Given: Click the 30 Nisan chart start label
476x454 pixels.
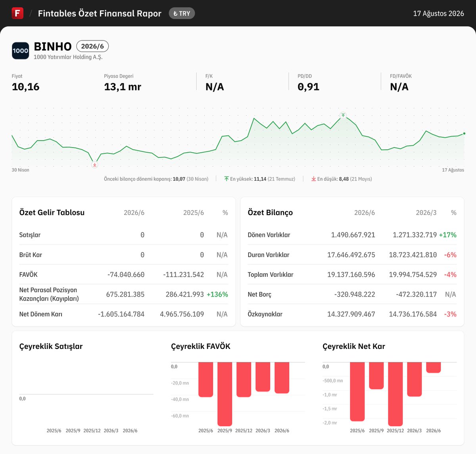Looking at the screenshot, I should tap(20, 170).
